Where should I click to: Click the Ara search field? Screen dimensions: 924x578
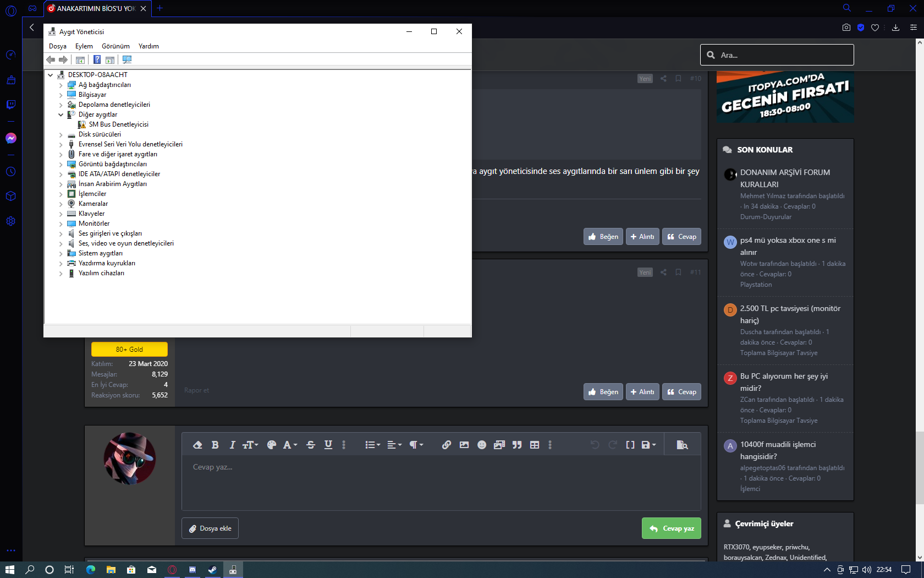coord(777,55)
